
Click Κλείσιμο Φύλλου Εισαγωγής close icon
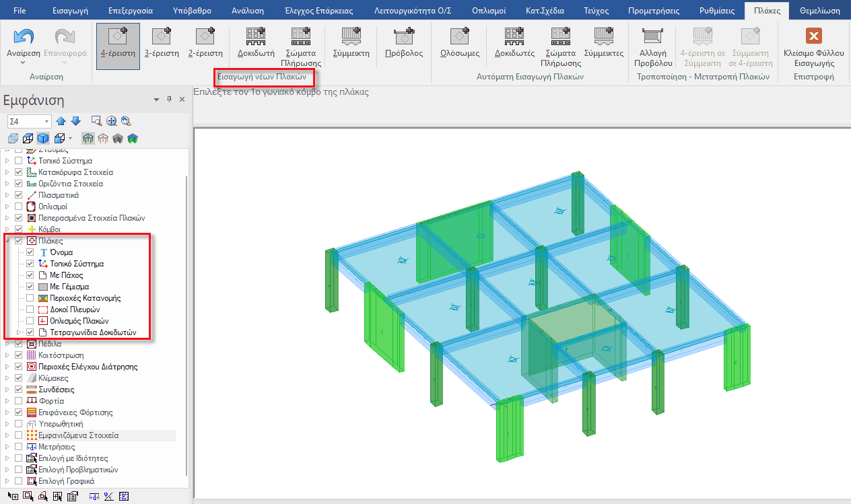tap(813, 38)
